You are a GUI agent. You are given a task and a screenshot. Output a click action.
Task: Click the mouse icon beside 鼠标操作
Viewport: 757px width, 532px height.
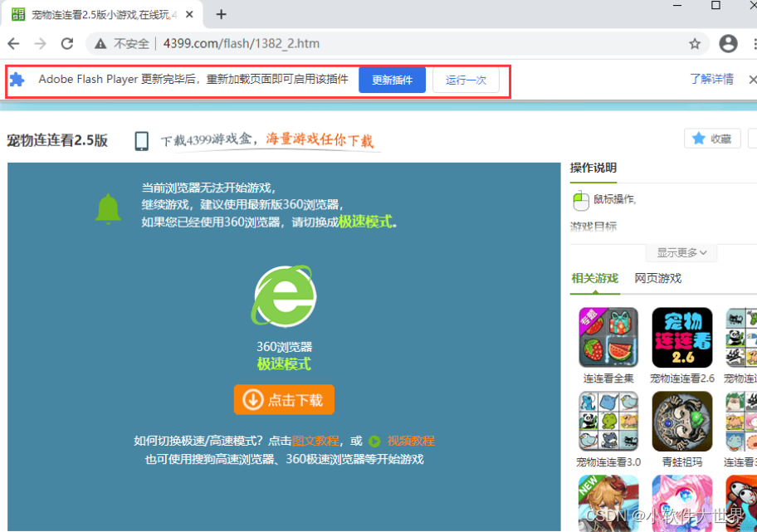click(581, 201)
